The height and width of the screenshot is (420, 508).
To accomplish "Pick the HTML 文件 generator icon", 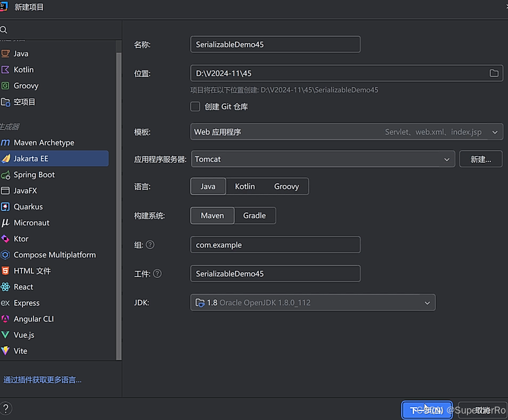I will point(5,271).
